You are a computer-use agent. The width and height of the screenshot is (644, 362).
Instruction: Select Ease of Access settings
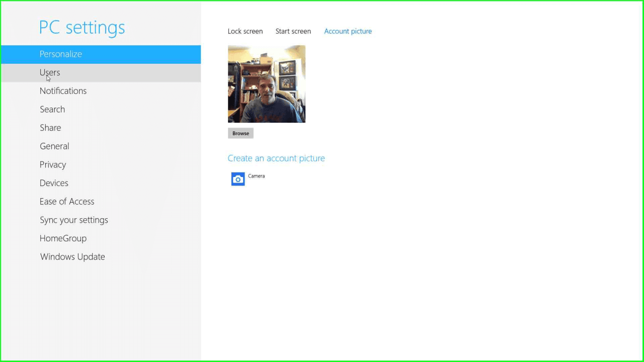[x=67, y=202]
